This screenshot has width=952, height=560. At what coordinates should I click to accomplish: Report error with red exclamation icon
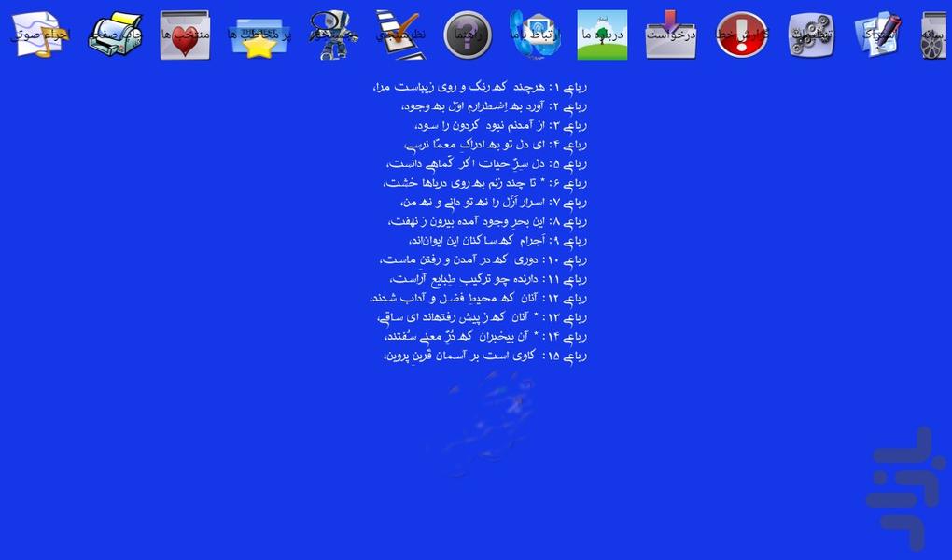tap(742, 35)
